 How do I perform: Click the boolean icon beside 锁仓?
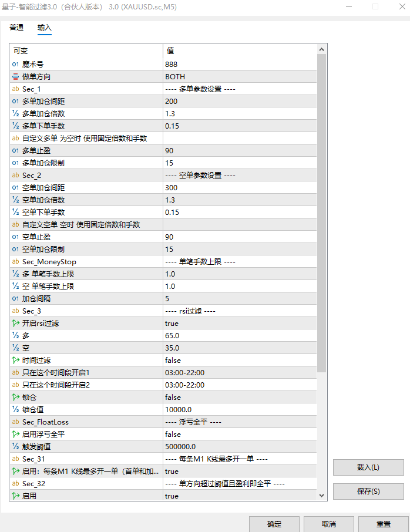tap(16, 398)
